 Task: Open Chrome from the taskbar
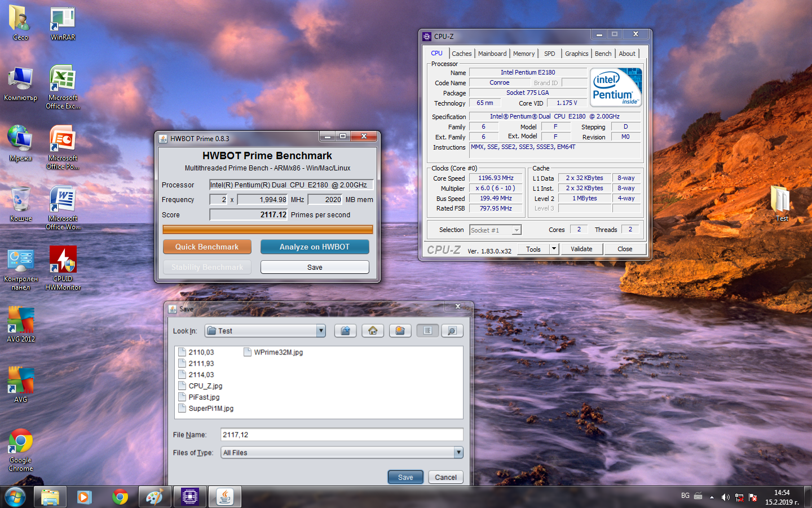pyautogui.click(x=120, y=497)
